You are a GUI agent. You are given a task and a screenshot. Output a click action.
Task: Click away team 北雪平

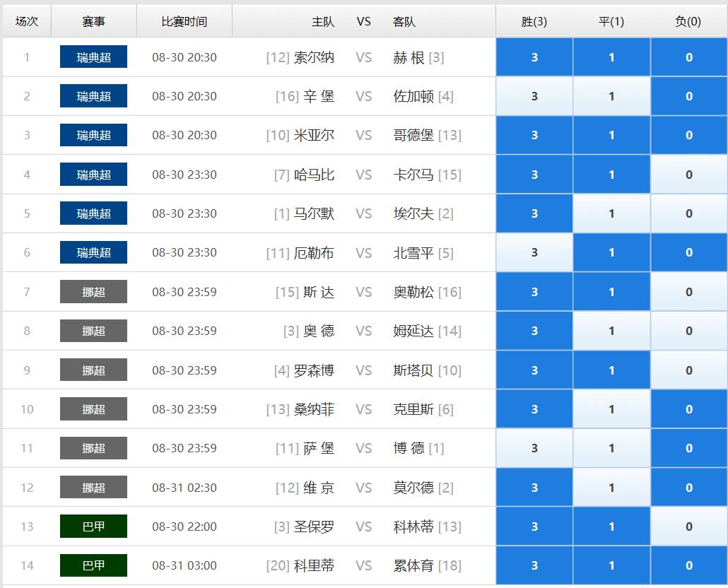(413, 253)
